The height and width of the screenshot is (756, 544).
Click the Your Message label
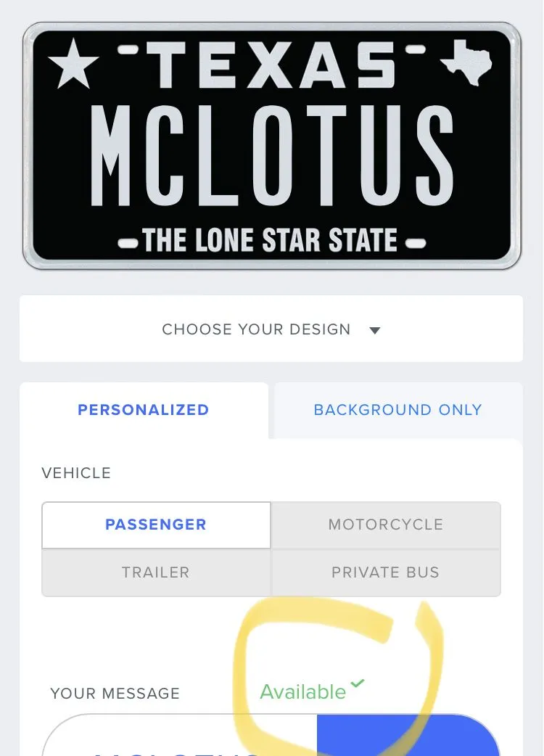pyautogui.click(x=115, y=694)
